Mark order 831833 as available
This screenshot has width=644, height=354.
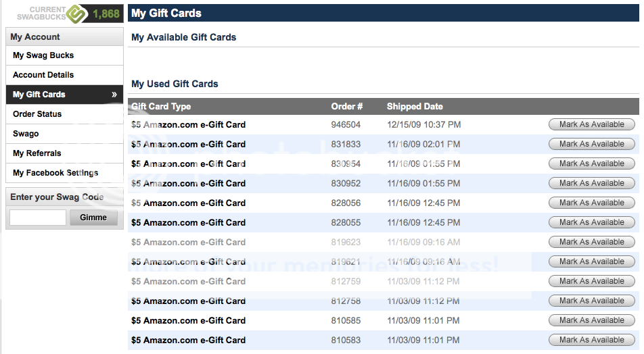pos(591,144)
